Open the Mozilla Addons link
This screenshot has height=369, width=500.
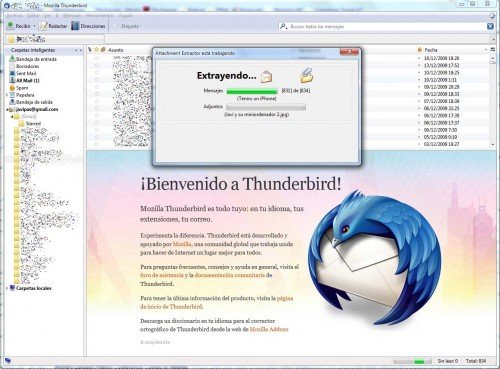269,329
